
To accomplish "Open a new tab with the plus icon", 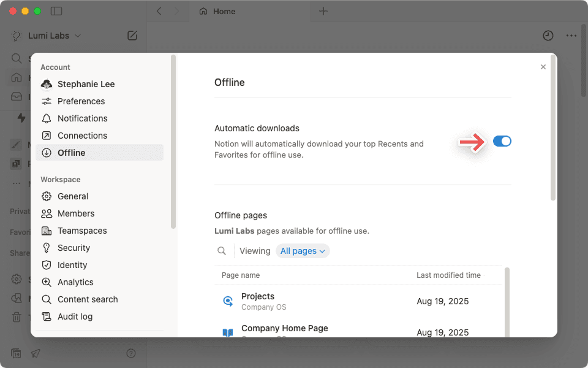I will pos(323,11).
